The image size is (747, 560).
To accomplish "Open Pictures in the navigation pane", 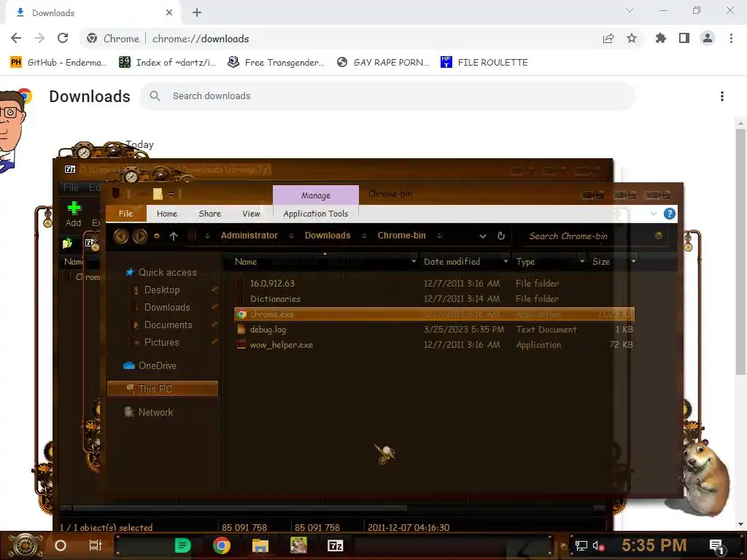I will pyautogui.click(x=161, y=342).
